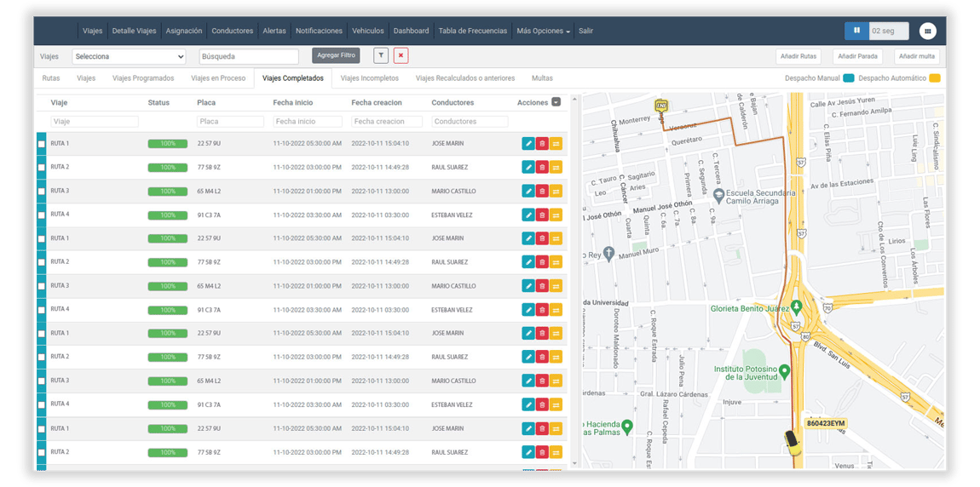Check the first RUTA 1 row checkbox
This screenshot has width=980, height=487.
click(41, 144)
